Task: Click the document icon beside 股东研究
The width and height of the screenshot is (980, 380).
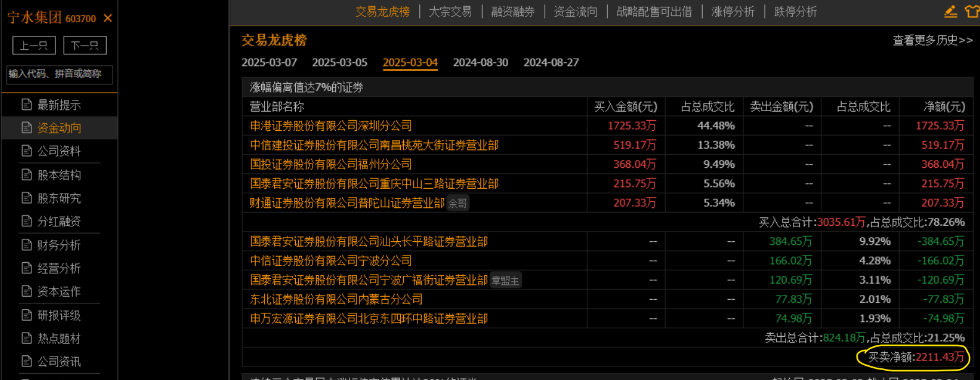Action: tap(27, 197)
